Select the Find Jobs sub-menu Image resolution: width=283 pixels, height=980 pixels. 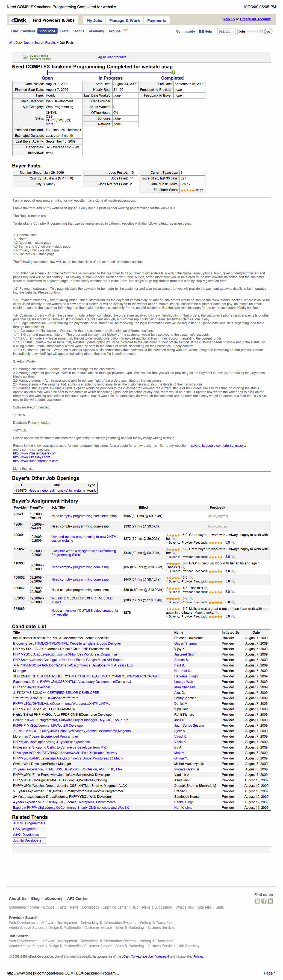coord(48,31)
